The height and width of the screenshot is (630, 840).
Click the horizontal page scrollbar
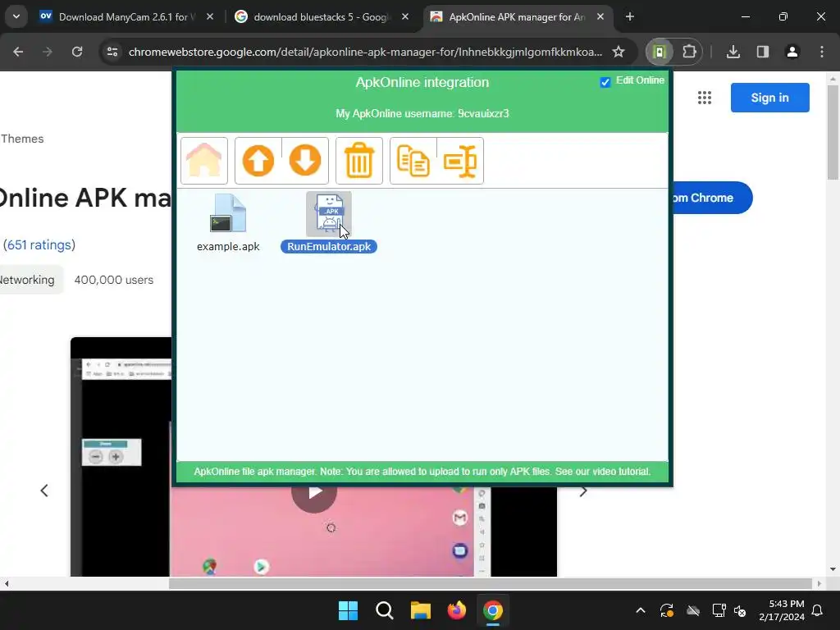pyautogui.click(x=491, y=583)
